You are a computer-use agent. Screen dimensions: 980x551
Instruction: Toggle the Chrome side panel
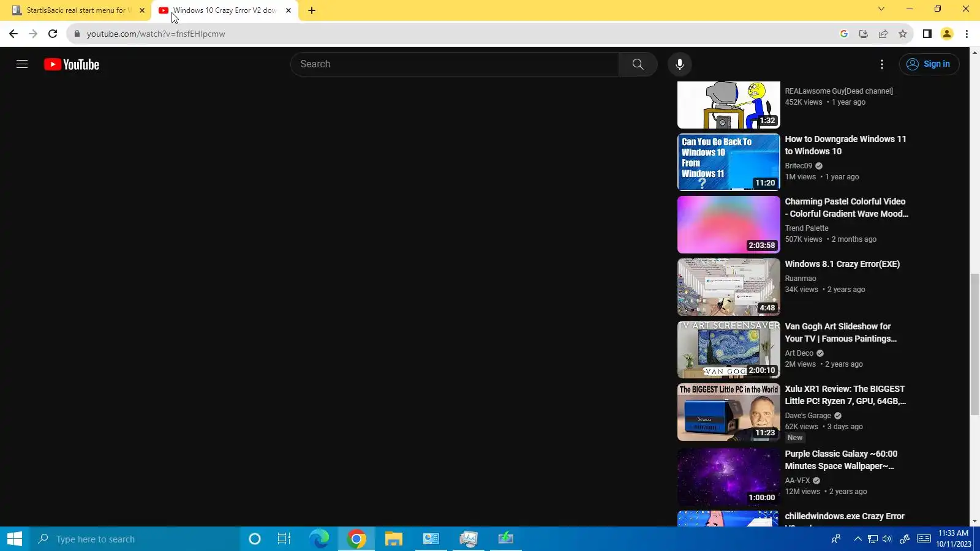(927, 34)
